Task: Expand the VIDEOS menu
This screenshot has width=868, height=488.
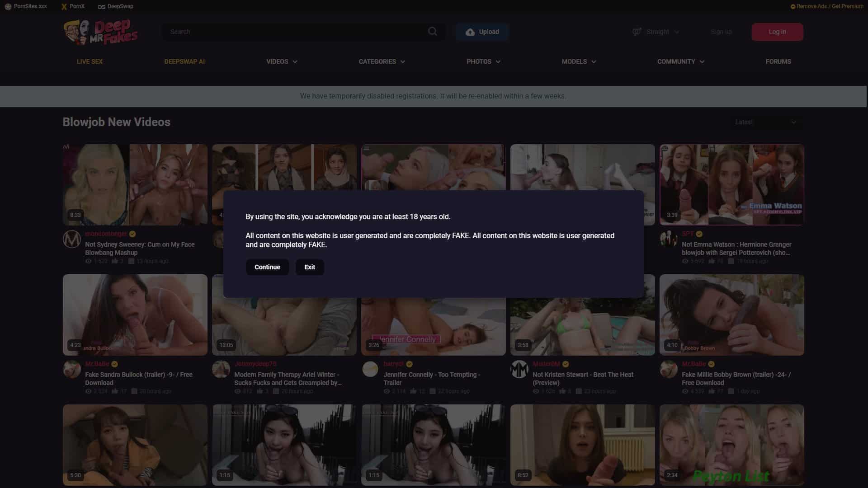Action: pos(282,61)
